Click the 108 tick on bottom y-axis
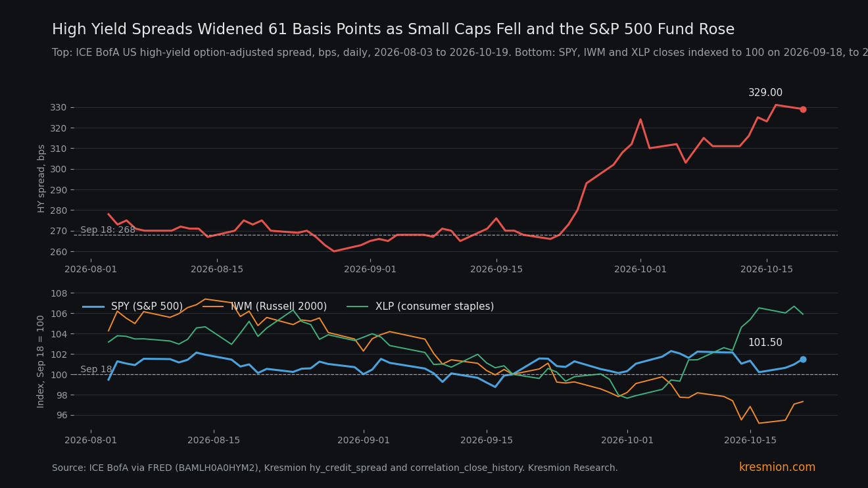The height and width of the screenshot is (488, 868). click(59, 293)
